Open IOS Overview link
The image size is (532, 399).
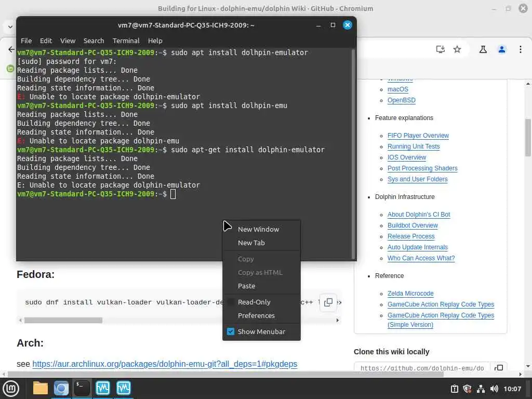[x=406, y=157]
